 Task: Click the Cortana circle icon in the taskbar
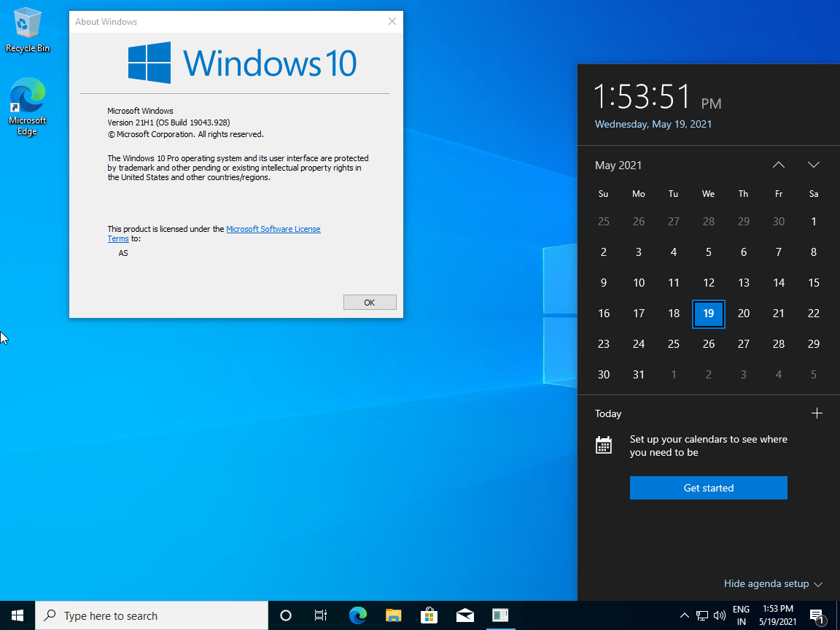pos(286,615)
